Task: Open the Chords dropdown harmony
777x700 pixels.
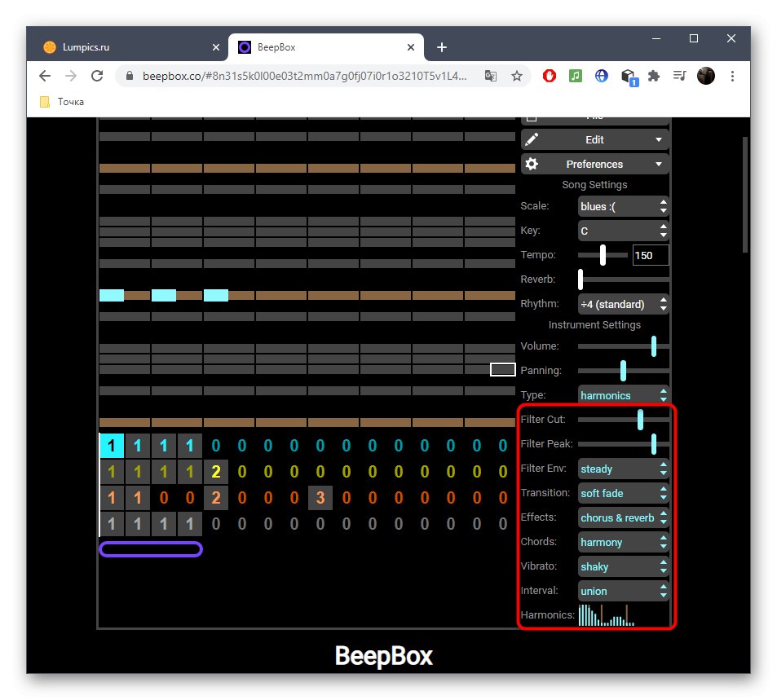Action: click(624, 542)
